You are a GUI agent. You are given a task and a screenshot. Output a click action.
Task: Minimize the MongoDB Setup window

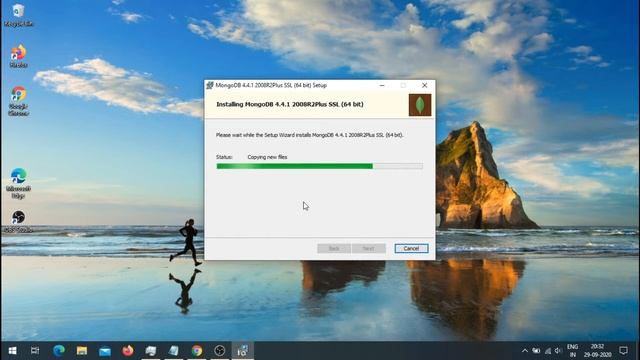(382, 85)
